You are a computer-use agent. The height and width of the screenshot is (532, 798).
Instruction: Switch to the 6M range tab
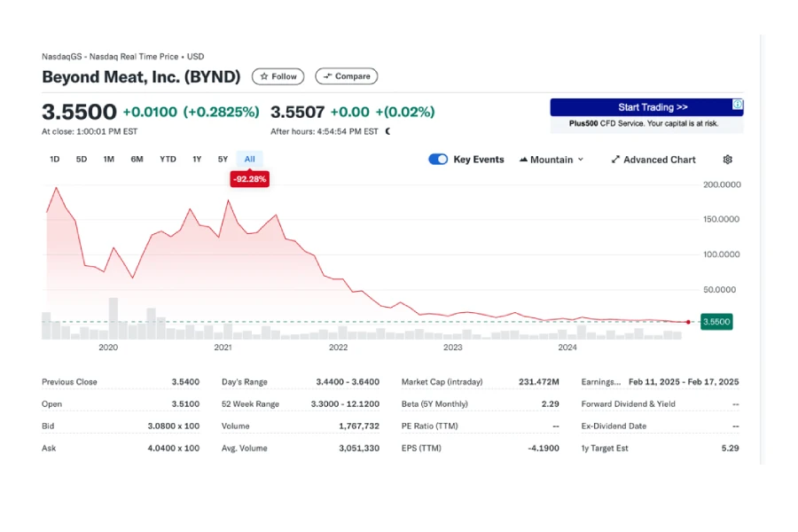tap(137, 160)
